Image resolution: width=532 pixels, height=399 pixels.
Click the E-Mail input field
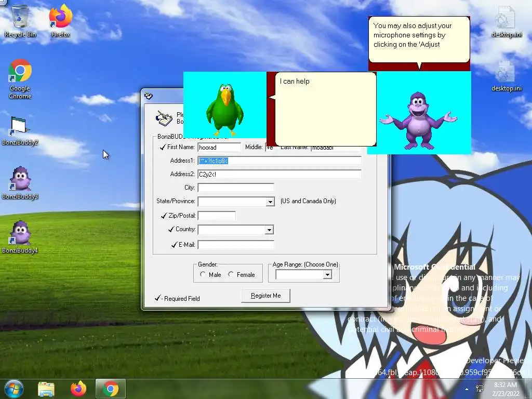coord(236,245)
